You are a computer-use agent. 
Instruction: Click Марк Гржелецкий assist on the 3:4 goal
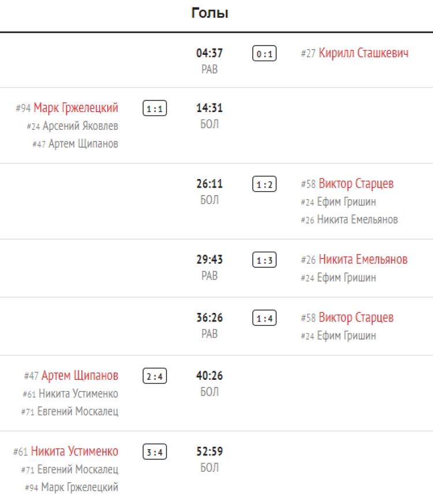[x=80, y=487]
